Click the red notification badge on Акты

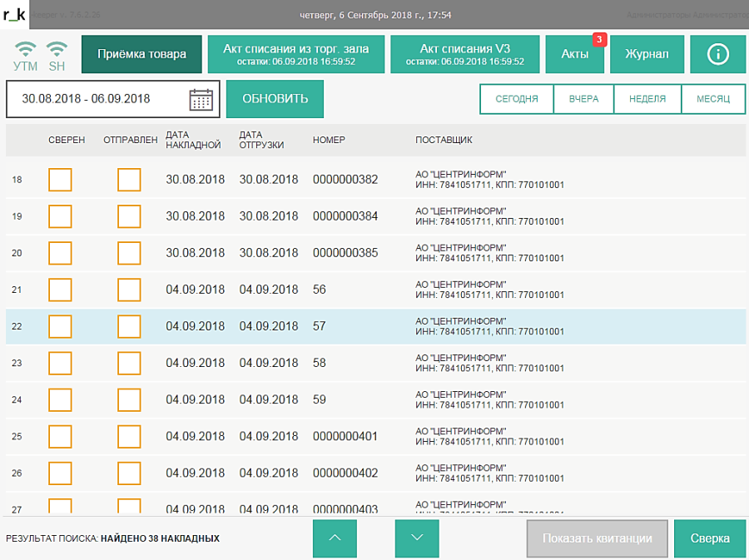click(x=598, y=40)
